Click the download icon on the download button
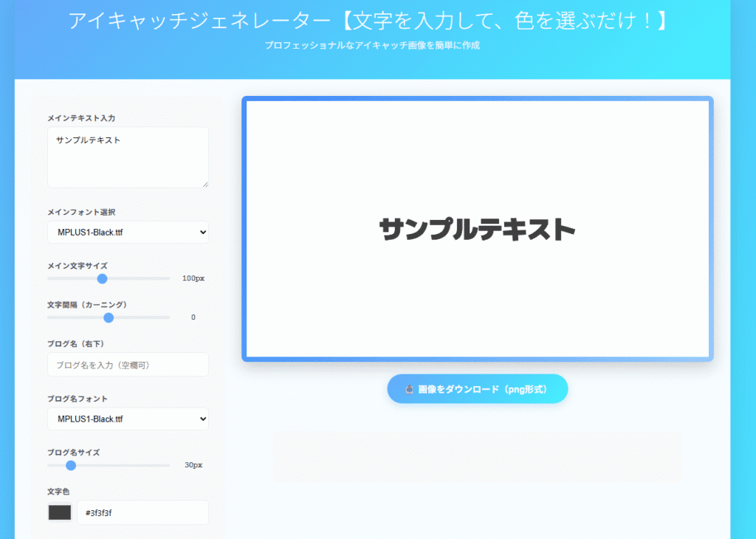Image resolution: width=756 pixels, height=539 pixels. (408, 389)
